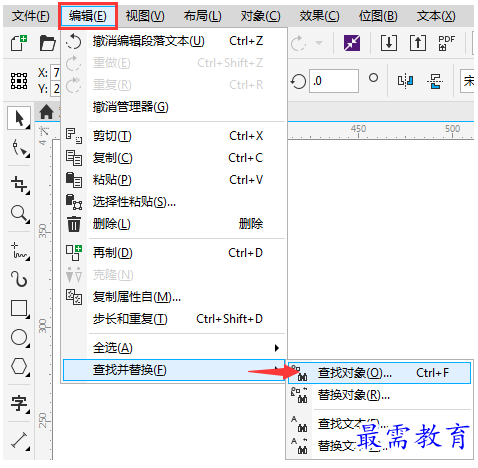This screenshot has height=468, width=478.
Task: Click the new document icon
Action: point(19,43)
